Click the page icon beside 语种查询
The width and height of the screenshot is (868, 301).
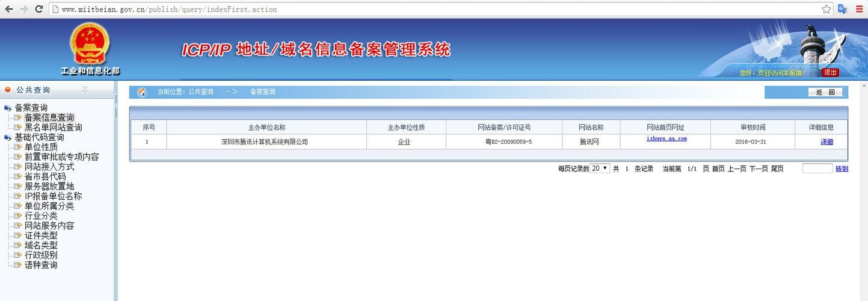(17, 265)
